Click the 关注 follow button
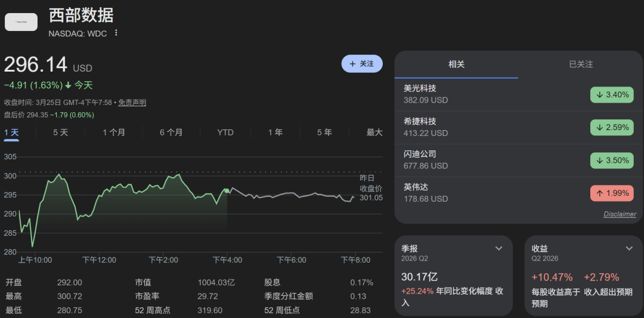 (x=361, y=64)
